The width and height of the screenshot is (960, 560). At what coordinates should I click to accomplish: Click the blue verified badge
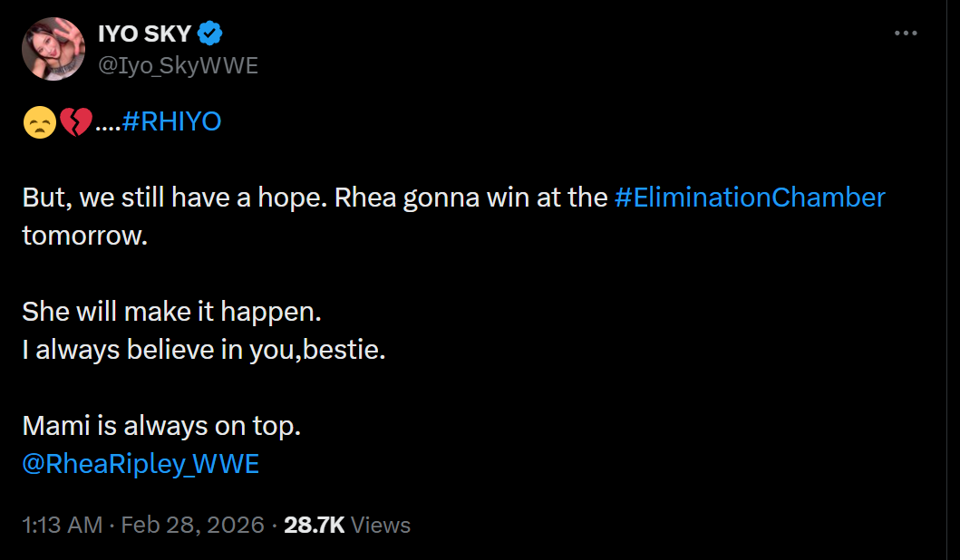pos(210,34)
